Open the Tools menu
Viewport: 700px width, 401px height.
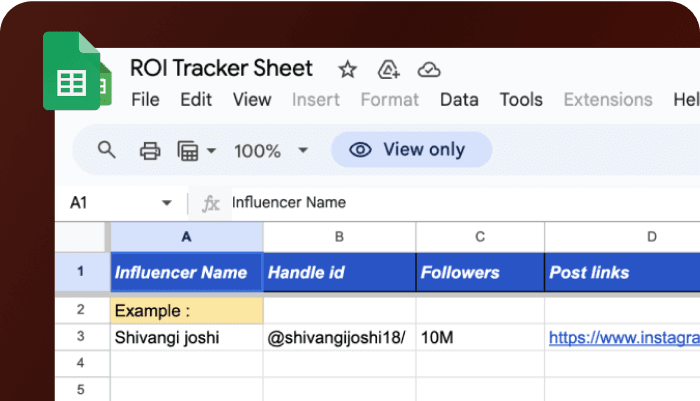point(521,100)
